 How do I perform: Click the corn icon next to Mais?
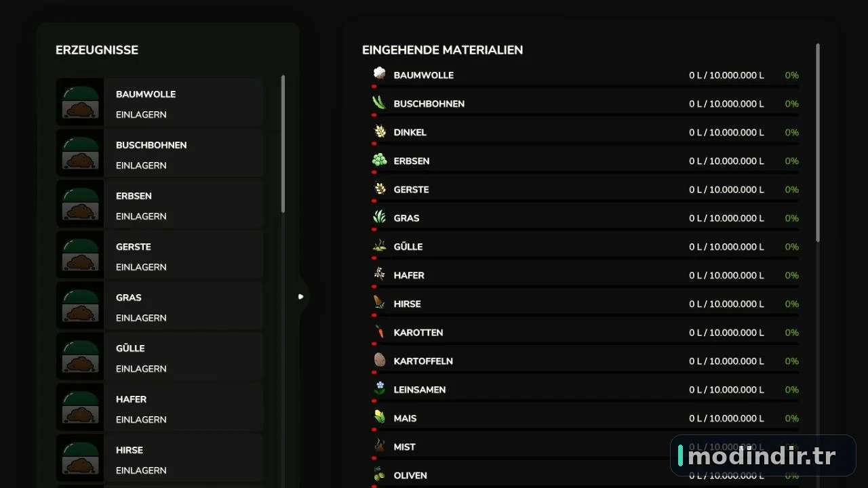(379, 417)
